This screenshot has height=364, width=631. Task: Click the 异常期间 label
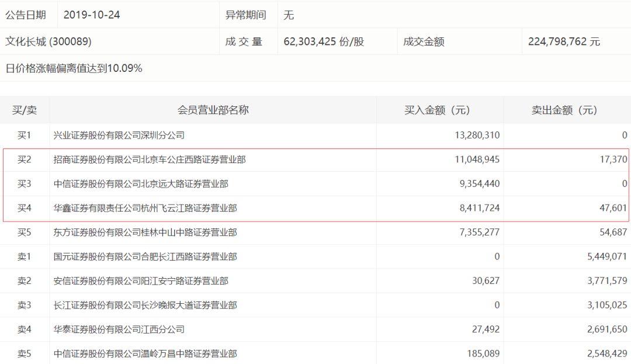pyautogui.click(x=245, y=15)
